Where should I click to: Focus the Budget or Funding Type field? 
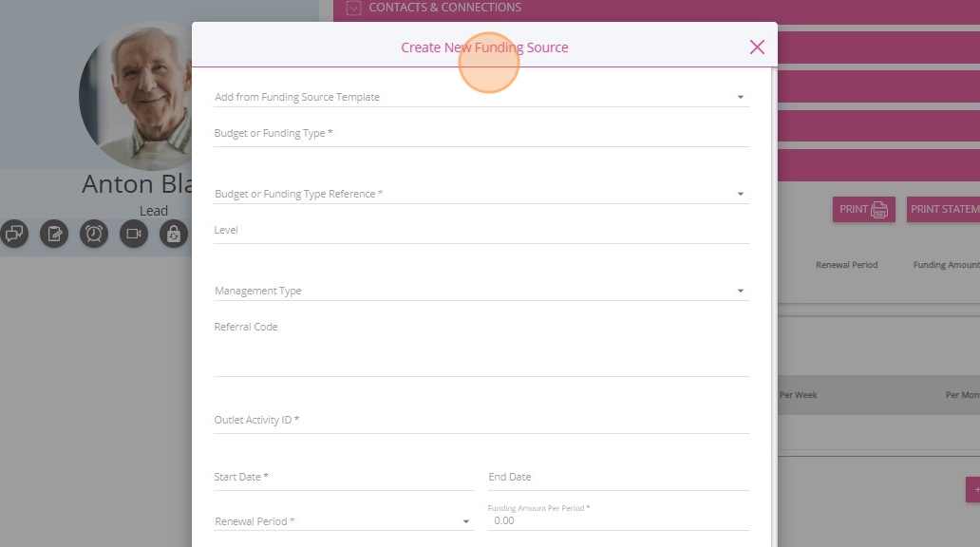[x=481, y=134]
